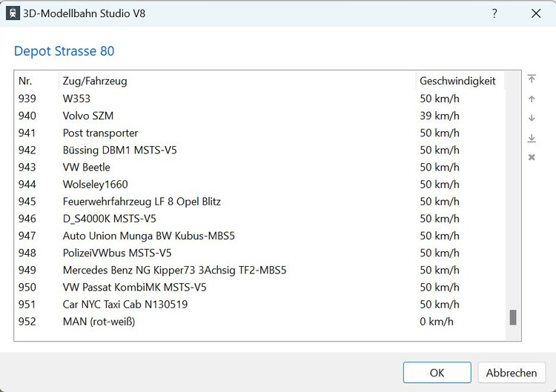
Task: Click the Geschwindigkeit column header
Action: (457, 81)
